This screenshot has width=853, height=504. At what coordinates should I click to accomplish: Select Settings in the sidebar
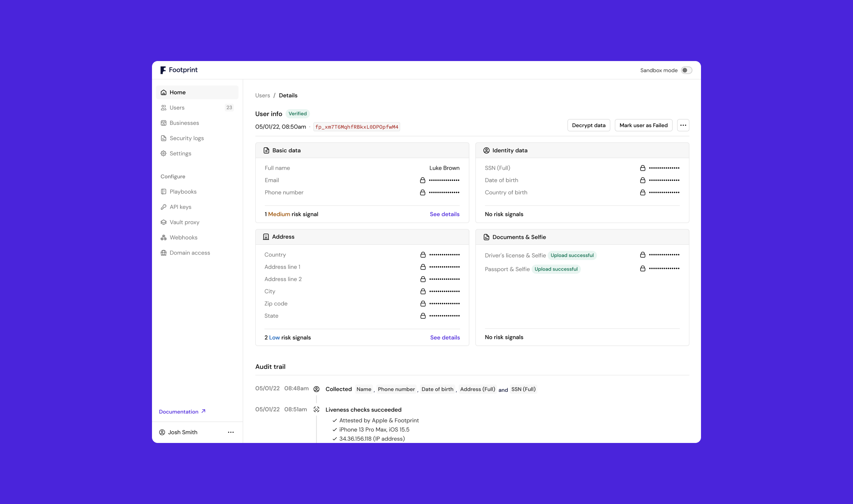click(180, 153)
